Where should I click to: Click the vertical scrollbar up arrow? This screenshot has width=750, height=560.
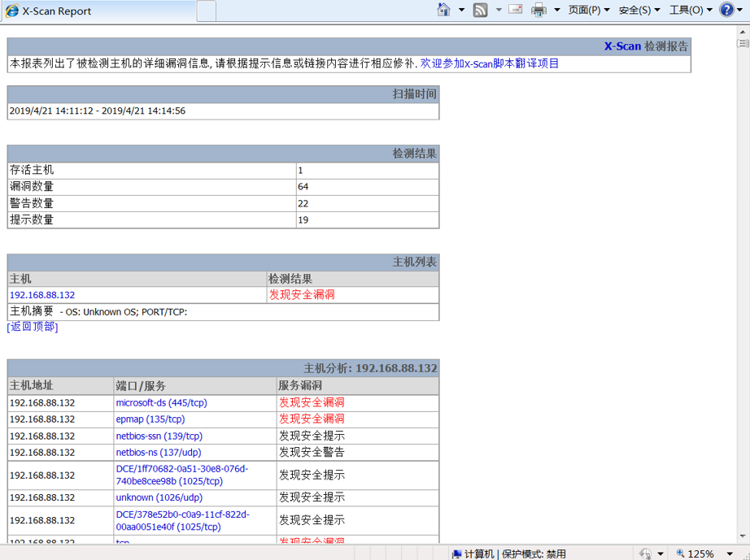click(743, 32)
